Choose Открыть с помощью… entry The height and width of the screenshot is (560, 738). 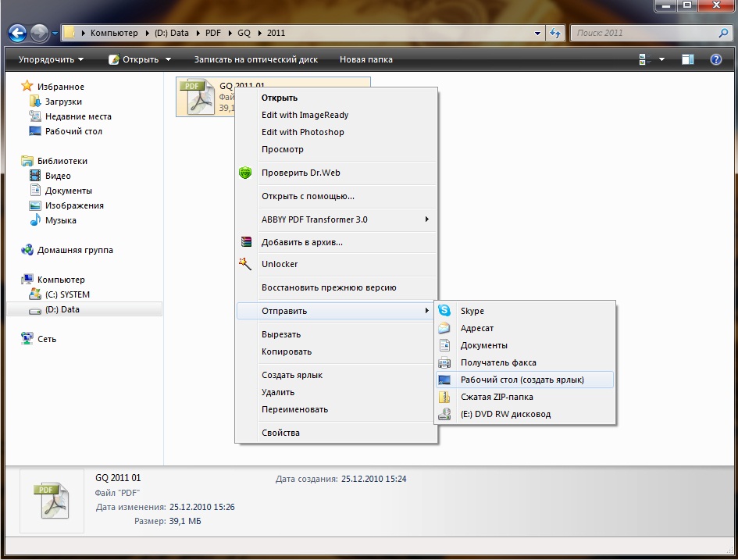tap(337, 196)
